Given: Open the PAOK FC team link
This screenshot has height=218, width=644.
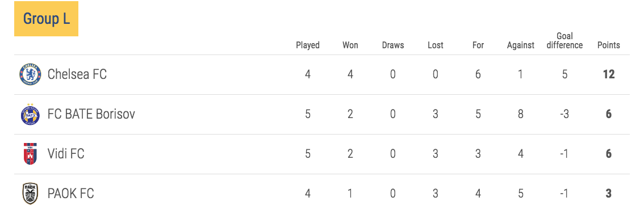Looking at the screenshot, I should 70,194.
